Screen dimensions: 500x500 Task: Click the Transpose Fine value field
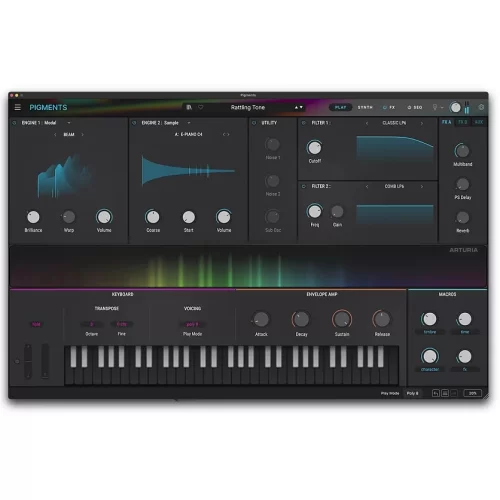coord(122,324)
